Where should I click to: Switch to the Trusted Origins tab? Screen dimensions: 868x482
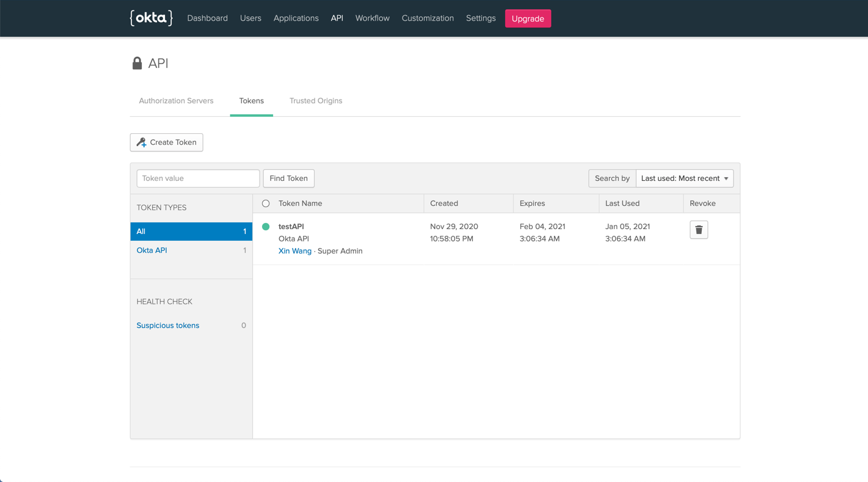[315, 101]
